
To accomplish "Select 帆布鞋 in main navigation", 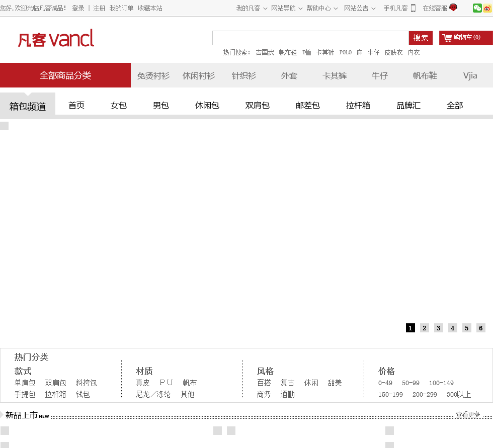I will pos(425,76).
